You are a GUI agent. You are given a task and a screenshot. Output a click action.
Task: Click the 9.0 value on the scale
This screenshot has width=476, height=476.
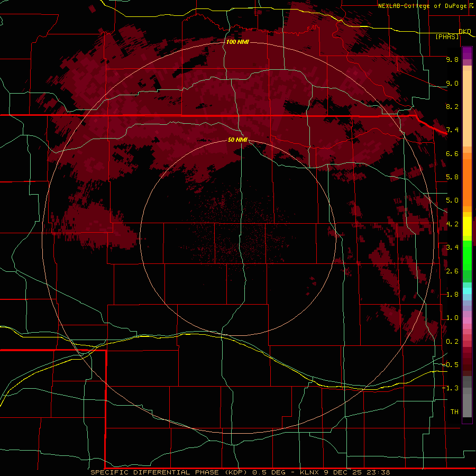[x=452, y=83]
